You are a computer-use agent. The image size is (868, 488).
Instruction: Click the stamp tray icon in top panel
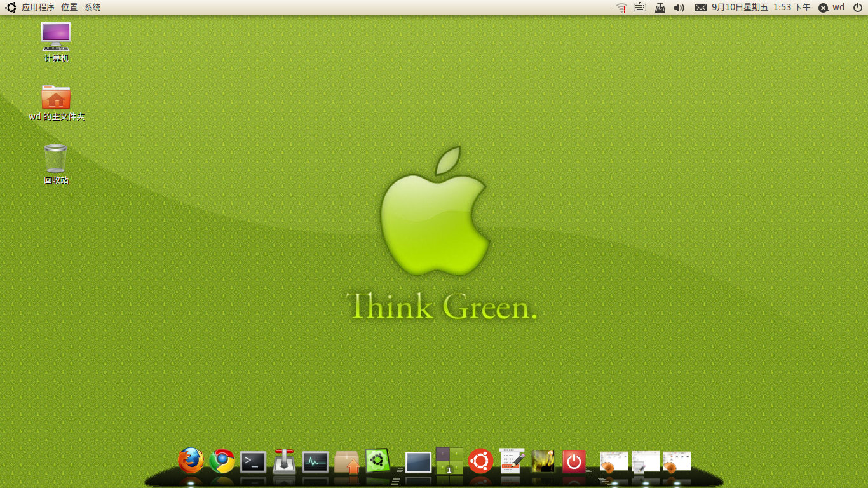click(x=660, y=8)
